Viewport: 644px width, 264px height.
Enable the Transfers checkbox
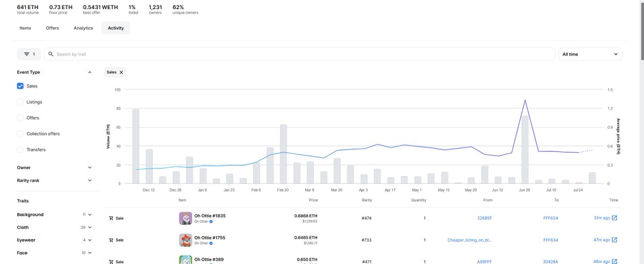point(20,150)
